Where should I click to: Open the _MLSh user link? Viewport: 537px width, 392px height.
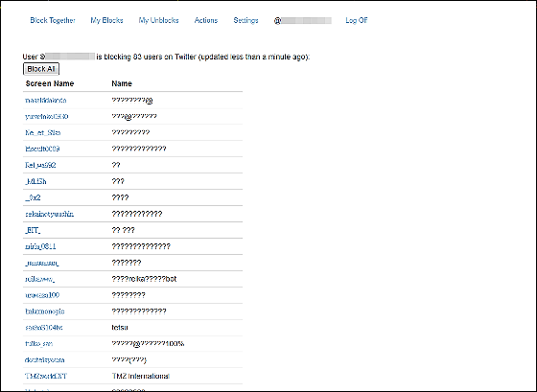click(x=35, y=181)
